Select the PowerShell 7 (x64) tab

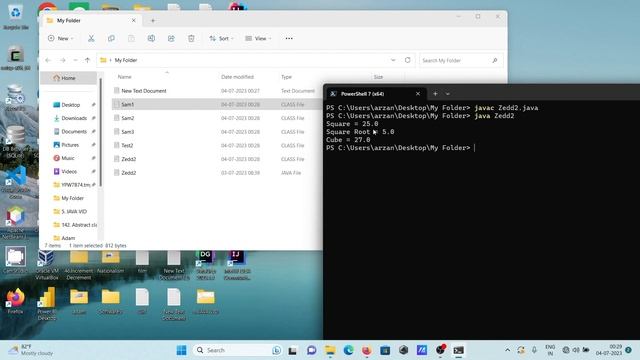[x=376, y=94]
